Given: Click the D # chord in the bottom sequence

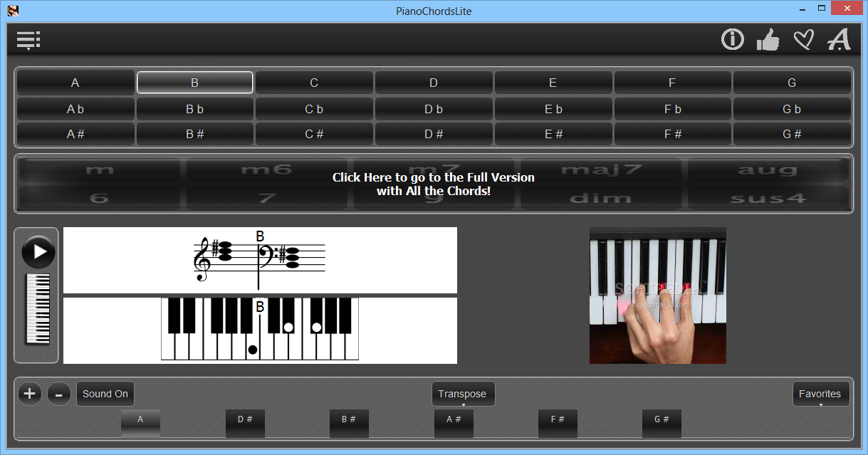Looking at the screenshot, I should pyautogui.click(x=245, y=423).
